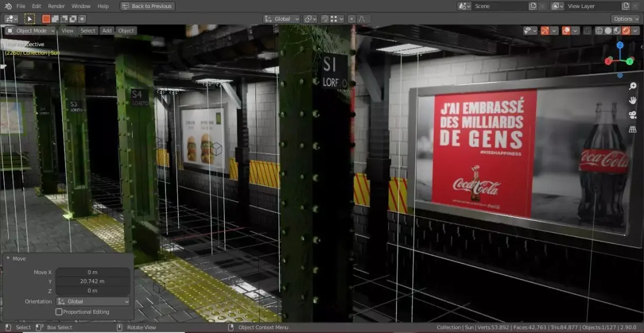Enable the Proportional Editing checkbox
Viewport: 644px width, 333px height.
(x=59, y=312)
